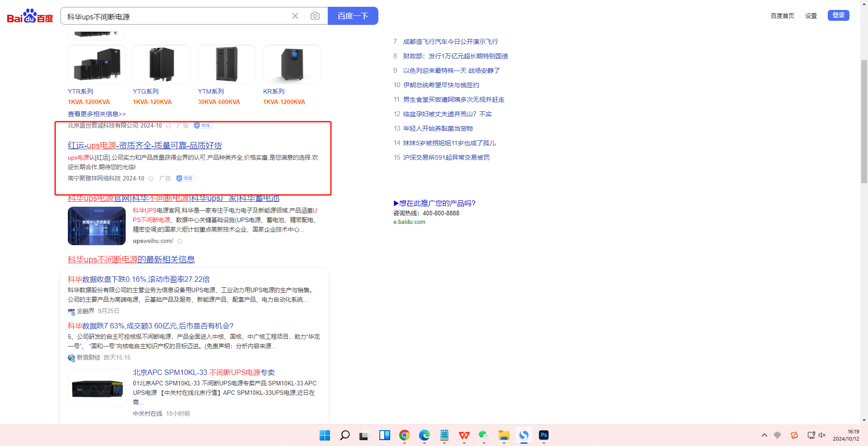Expand 查看更多相关信息 link

[97, 114]
